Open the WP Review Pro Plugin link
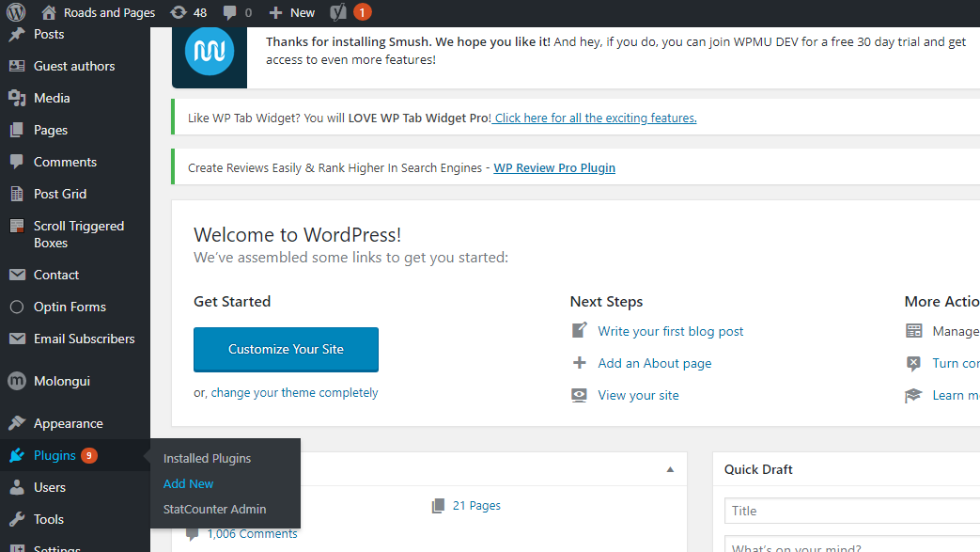Viewport: 980px width, 552px height. (554, 167)
